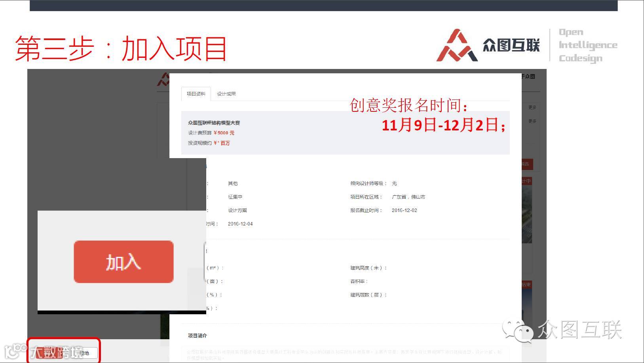
Task: Click the 倾向设计师等级 label
Action: click(x=369, y=183)
